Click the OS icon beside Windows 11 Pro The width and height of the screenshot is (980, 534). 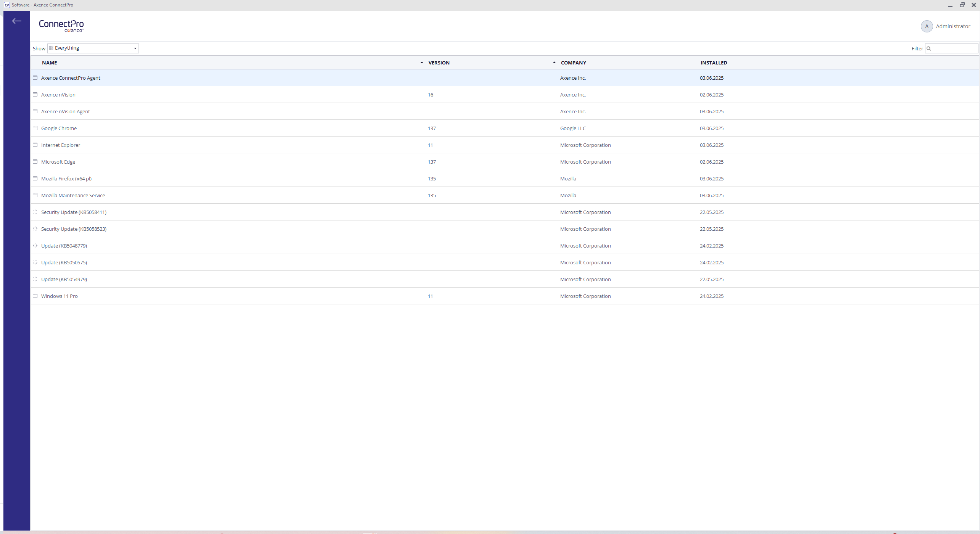point(35,296)
